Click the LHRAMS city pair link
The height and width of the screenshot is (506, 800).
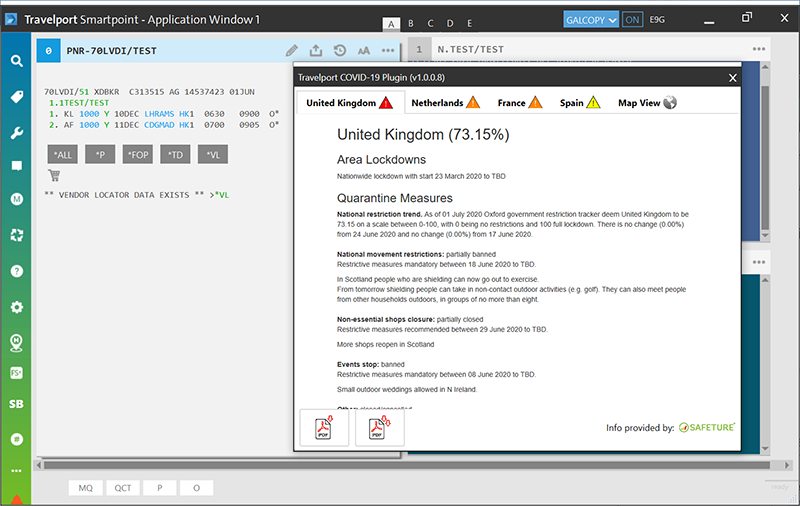click(159, 114)
